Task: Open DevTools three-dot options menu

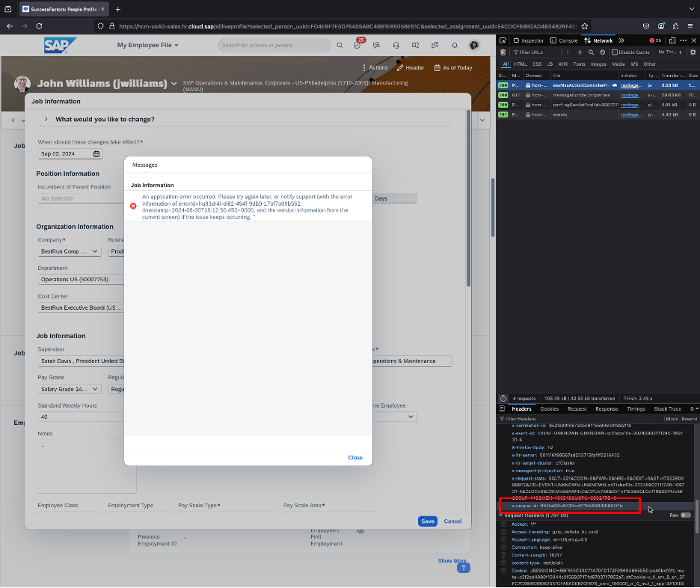Action: tap(683, 40)
